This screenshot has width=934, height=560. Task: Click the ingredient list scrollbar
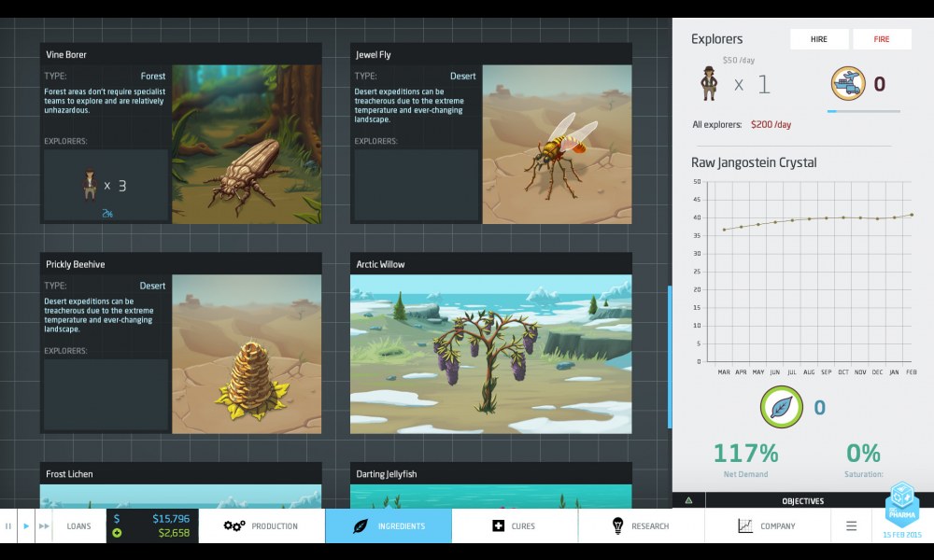(670, 357)
